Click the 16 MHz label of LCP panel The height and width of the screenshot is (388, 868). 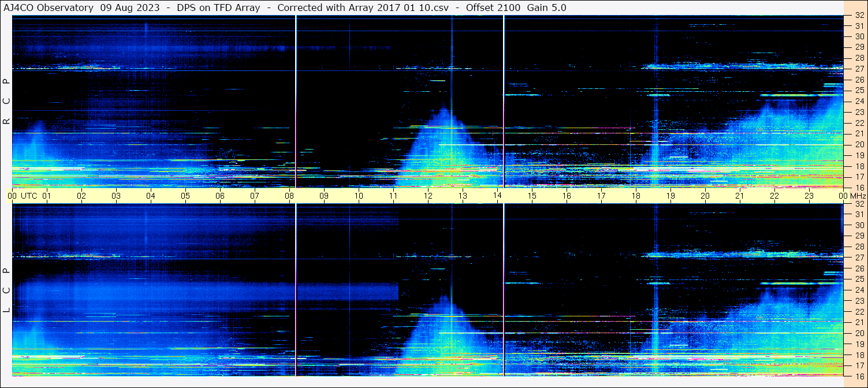point(859,375)
